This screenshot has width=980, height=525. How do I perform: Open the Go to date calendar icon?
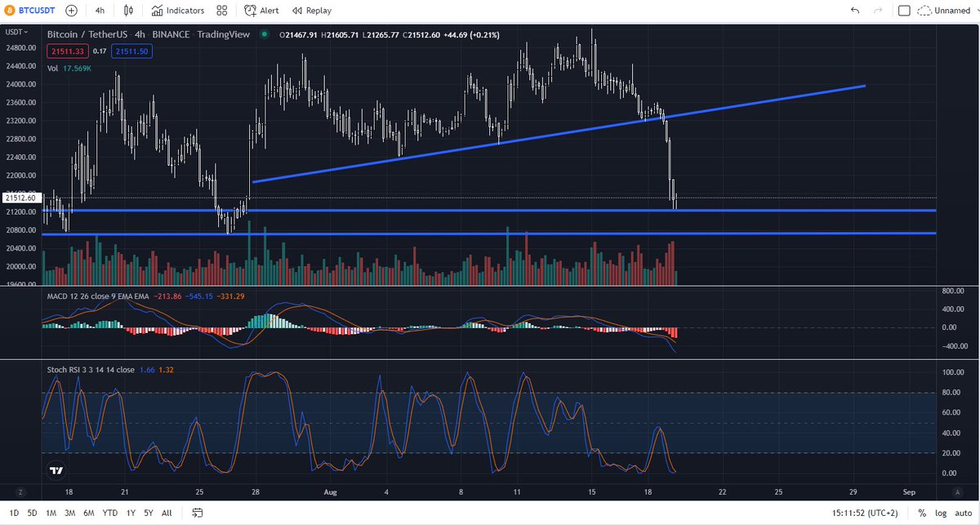click(x=197, y=513)
